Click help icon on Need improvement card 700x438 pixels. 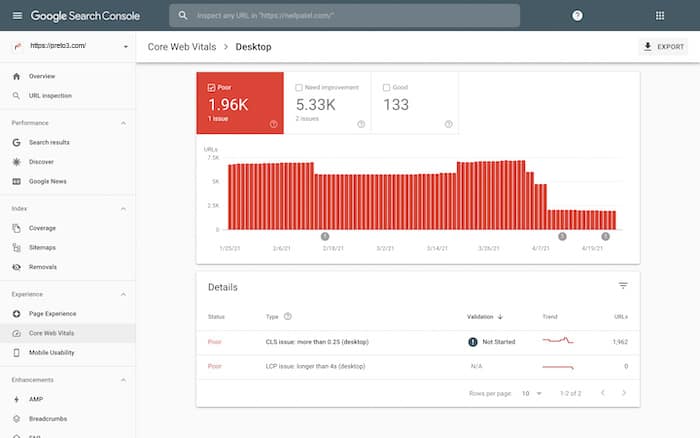coord(361,124)
